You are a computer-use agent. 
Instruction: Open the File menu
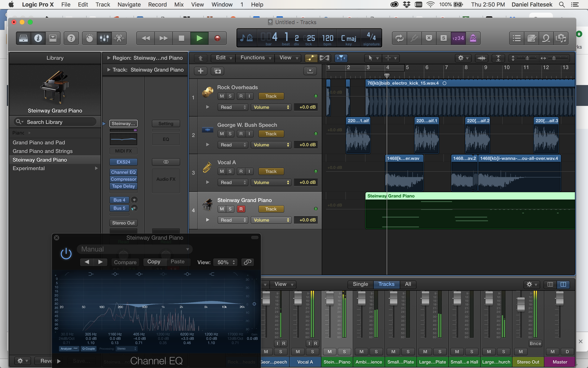coord(66,5)
